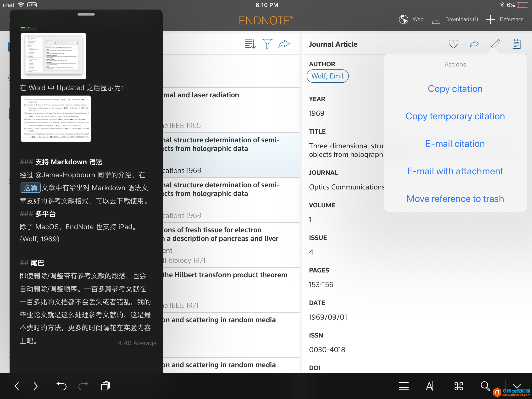Add new Reference with plus button
The height and width of the screenshot is (399, 532).
tap(490, 19)
